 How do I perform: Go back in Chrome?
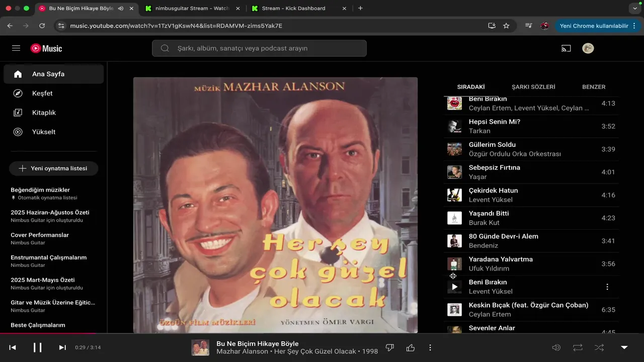10,26
